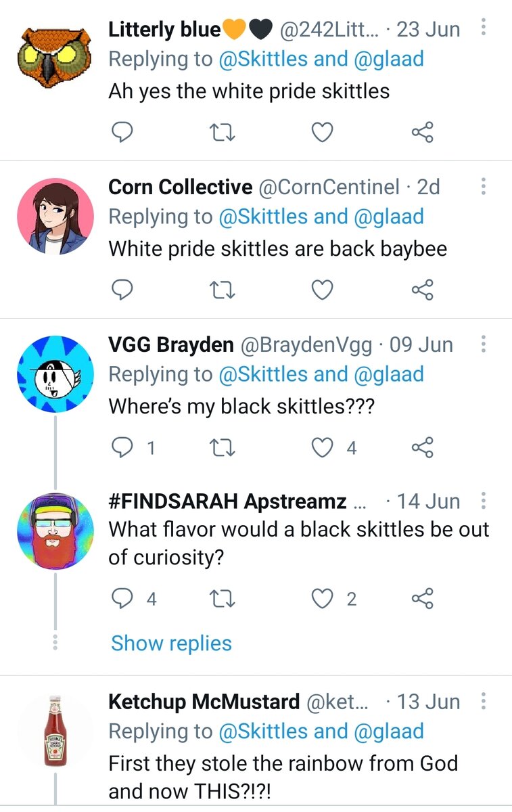Open more options for Litterly blue's tweet
512x812 pixels.
[484, 28]
